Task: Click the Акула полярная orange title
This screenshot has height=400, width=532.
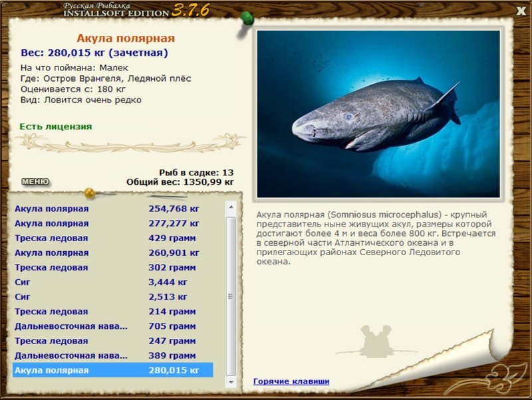Action: click(126, 38)
